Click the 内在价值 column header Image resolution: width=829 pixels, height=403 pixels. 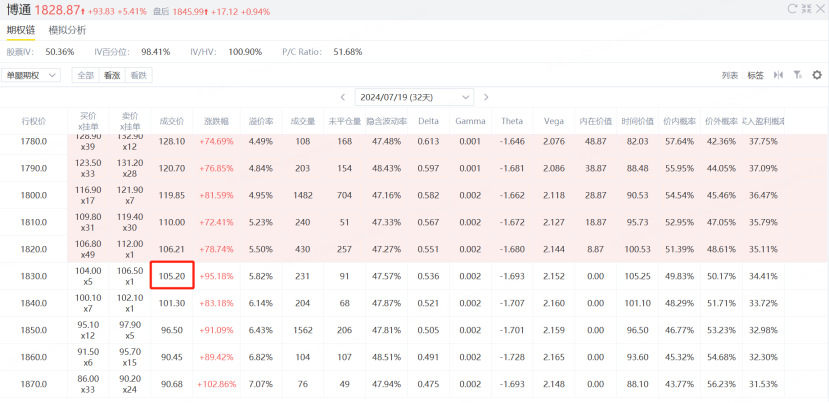595,121
